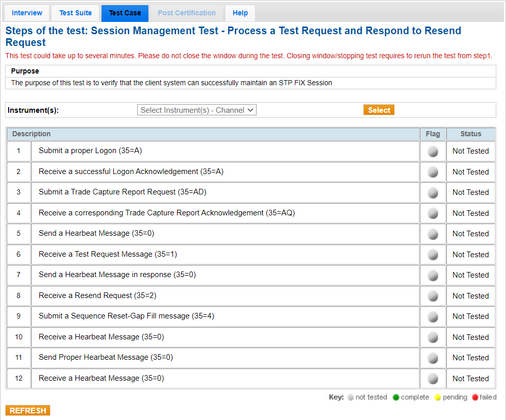Click the Flag icon beside Receive a Resend Request
506x420 pixels.
coord(433,295)
